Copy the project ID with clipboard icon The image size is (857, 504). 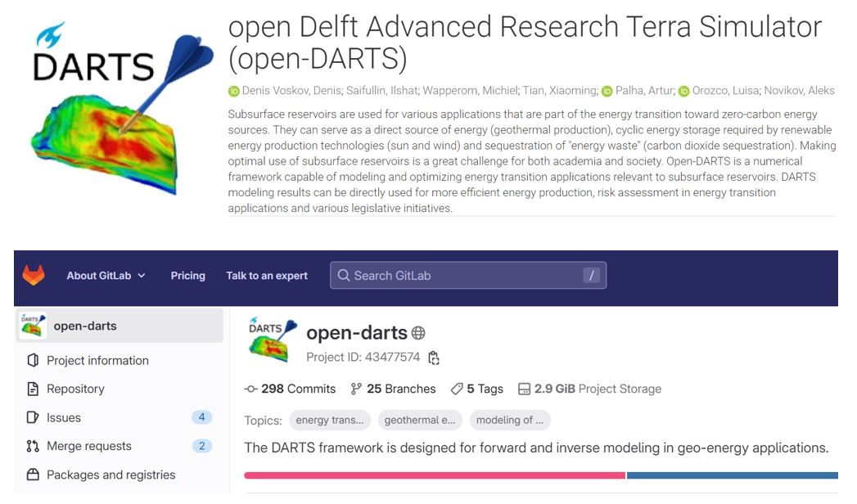[x=434, y=358]
